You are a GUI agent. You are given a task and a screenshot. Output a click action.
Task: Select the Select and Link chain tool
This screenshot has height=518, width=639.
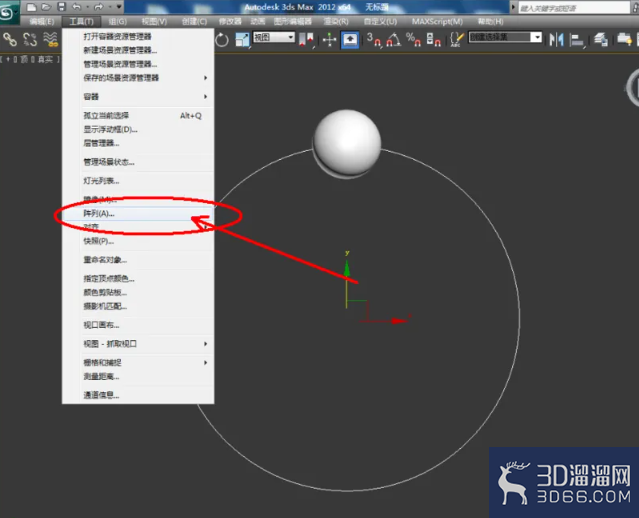[10, 40]
